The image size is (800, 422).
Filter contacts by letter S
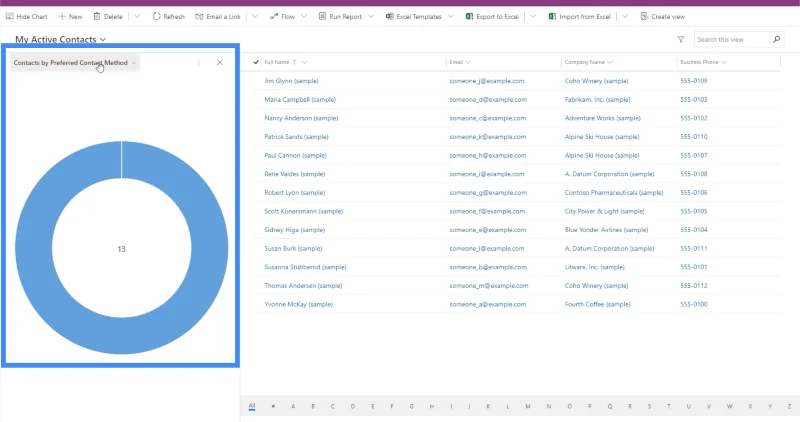(649, 406)
